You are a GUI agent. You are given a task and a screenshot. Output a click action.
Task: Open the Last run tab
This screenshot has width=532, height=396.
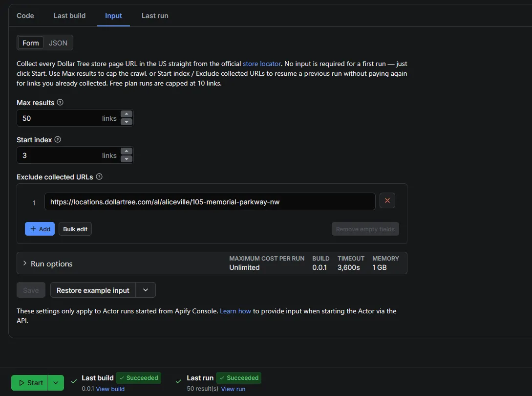click(155, 16)
